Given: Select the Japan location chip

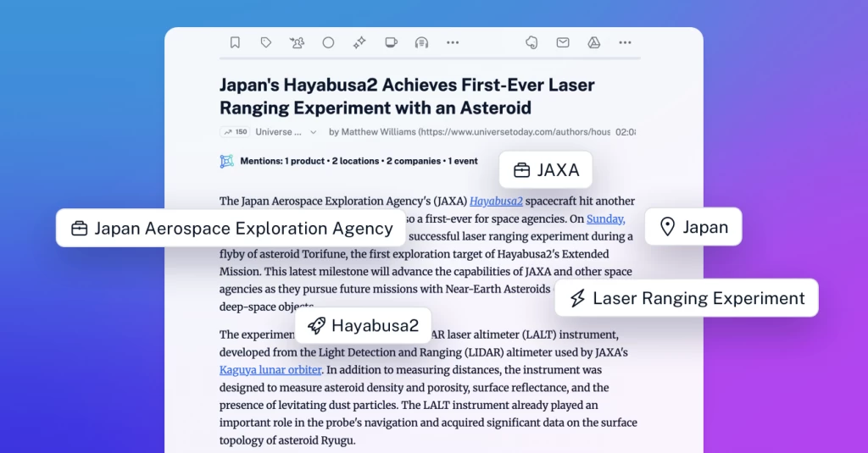Looking at the screenshot, I should 693,227.
